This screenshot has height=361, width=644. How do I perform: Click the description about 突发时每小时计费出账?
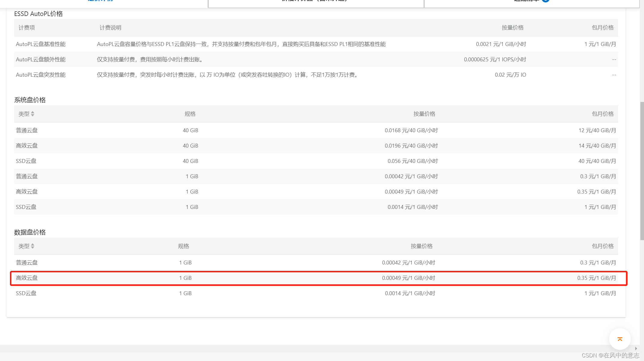coord(228,75)
